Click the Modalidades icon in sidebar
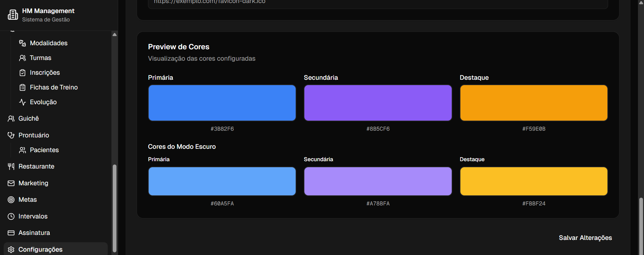 (x=22, y=43)
